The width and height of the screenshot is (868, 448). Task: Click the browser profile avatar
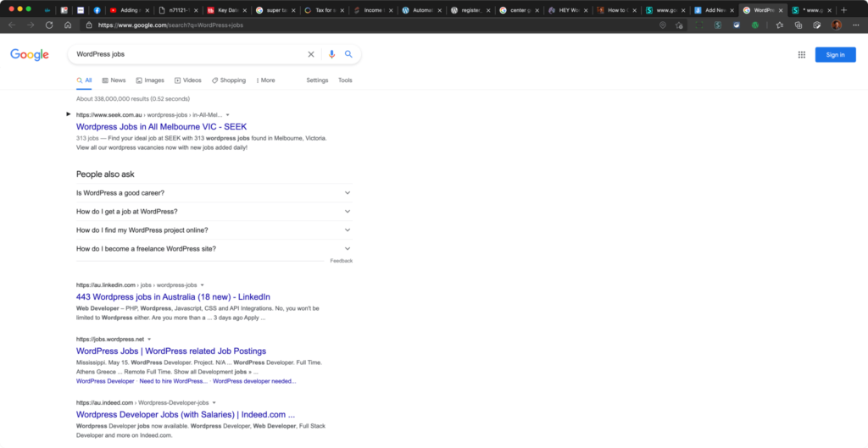click(837, 25)
